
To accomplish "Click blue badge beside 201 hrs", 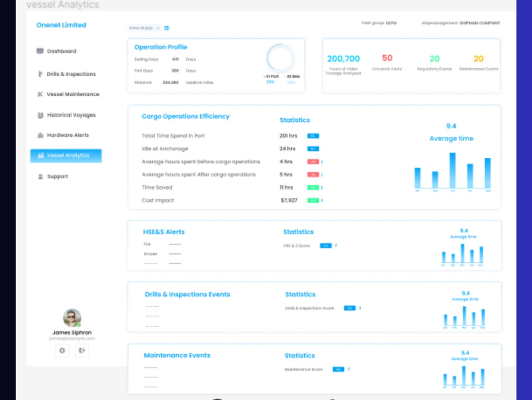I will [313, 136].
